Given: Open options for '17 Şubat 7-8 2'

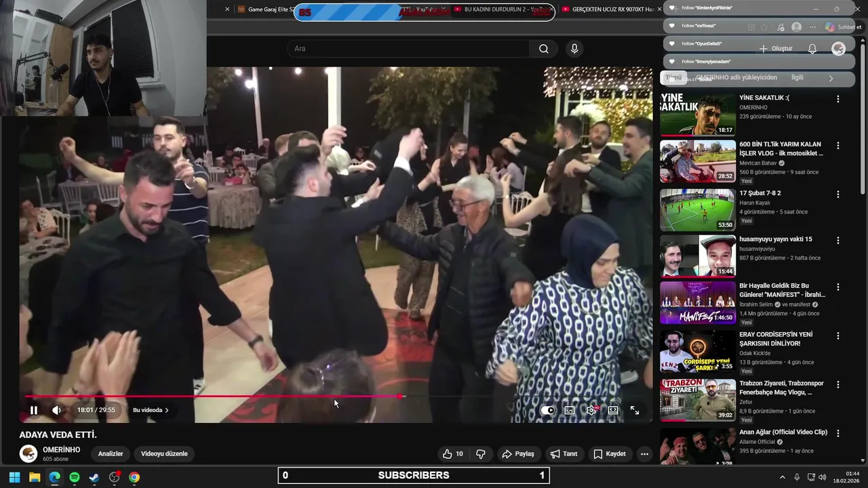Looking at the screenshot, I should pos(838,195).
